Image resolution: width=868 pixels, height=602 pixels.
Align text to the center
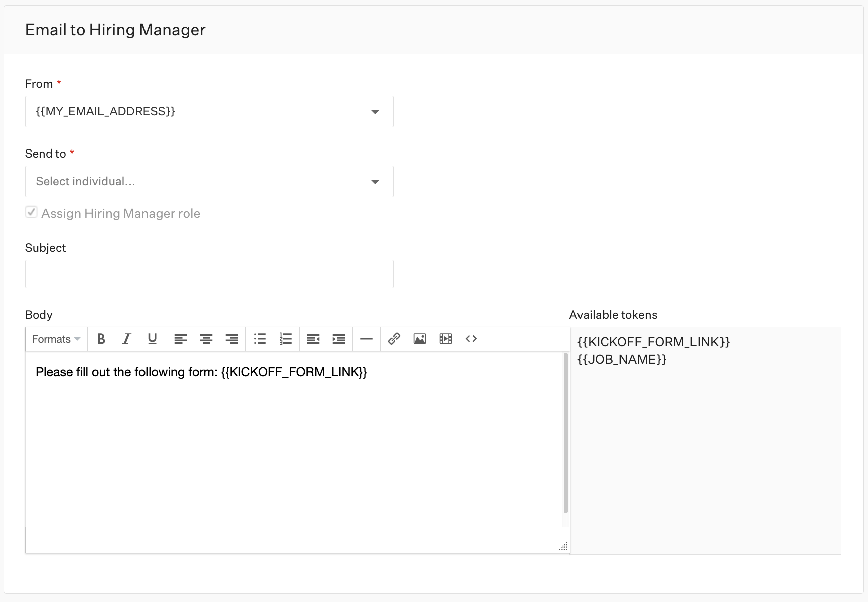[x=206, y=339]
